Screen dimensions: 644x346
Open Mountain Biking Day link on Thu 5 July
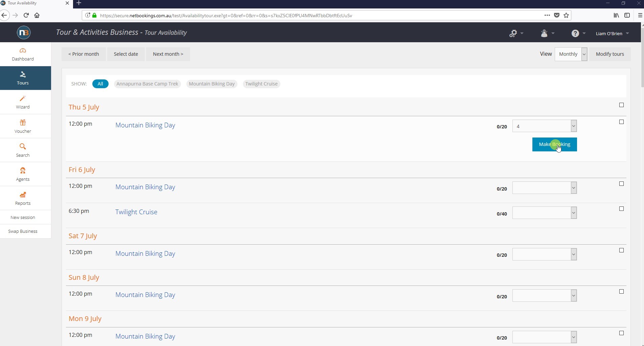click(x=145, y=125)
